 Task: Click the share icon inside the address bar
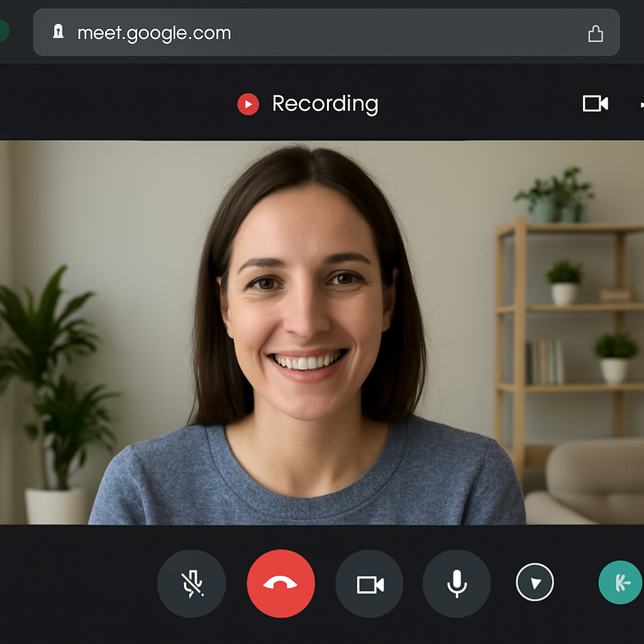point(595,34)
